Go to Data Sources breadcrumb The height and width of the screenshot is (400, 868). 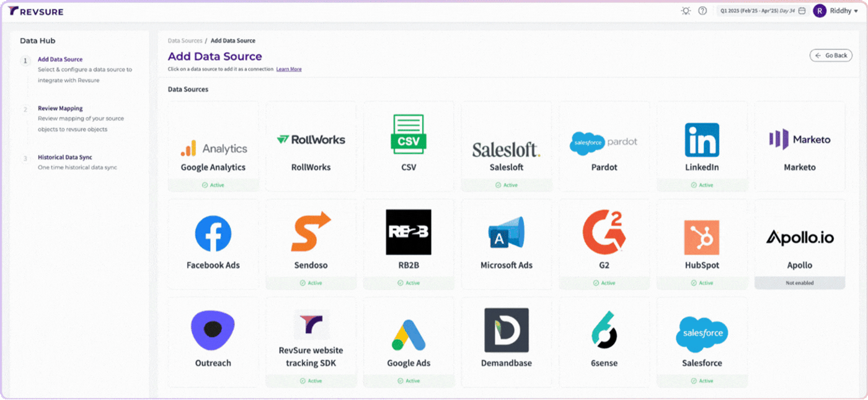click(x=185, y=40)
